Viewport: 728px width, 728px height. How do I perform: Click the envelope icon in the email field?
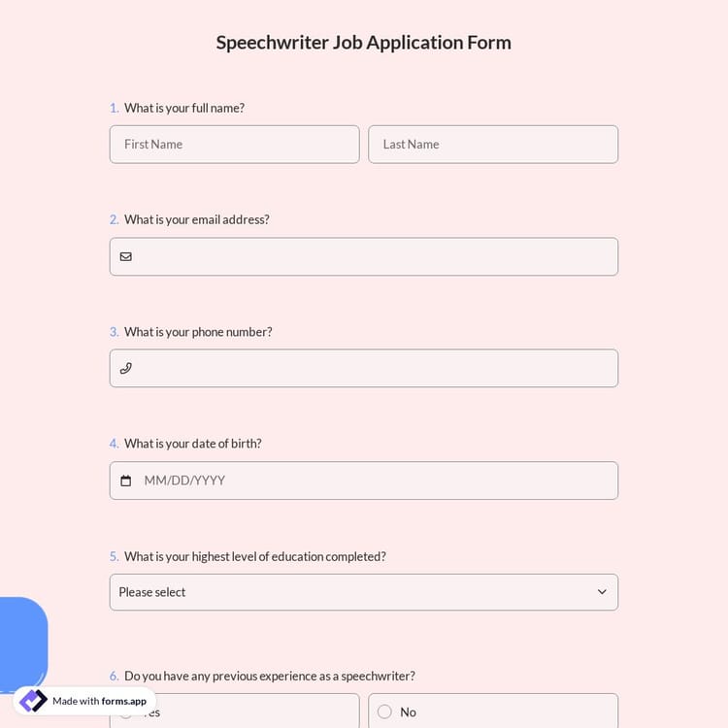tap(125, 257)
